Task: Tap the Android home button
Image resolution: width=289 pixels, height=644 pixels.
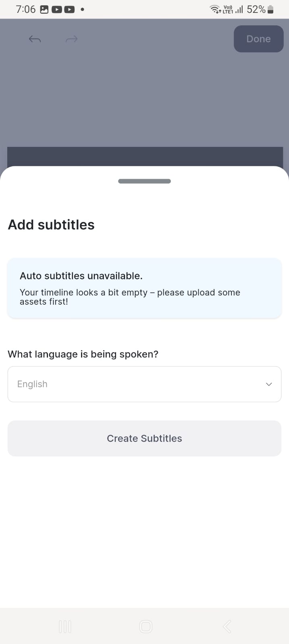Action: [146, 626]
